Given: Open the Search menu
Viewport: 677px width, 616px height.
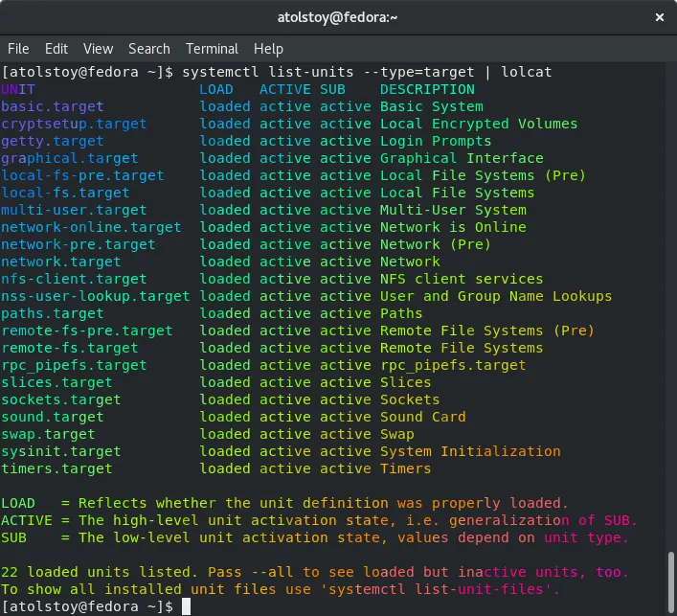Looking at the screenshot, I should coord(148,48).
